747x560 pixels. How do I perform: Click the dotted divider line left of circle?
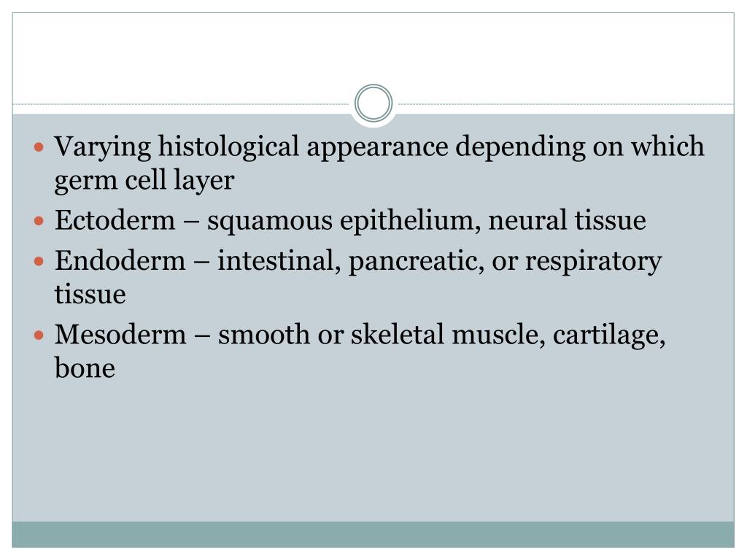(x=181, y=104)
